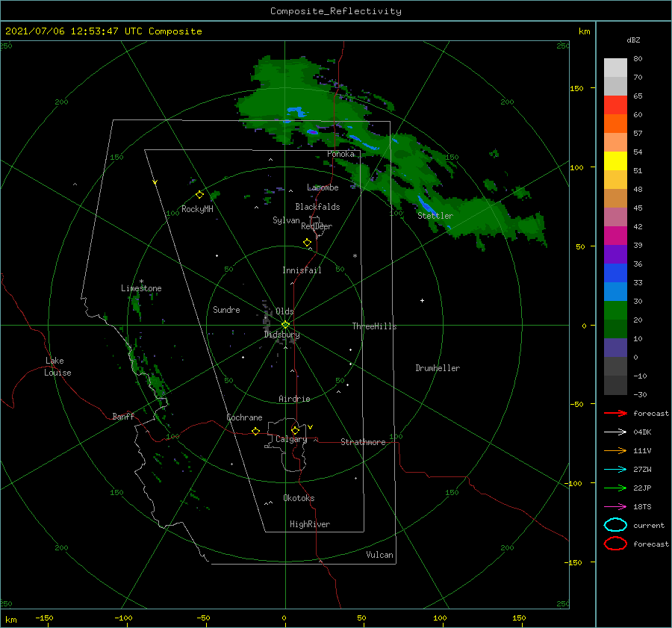This screenshot has width=672, height=628.
Task: Click the HighRiver label
Action: pyautogui.click(x=310, y=524)
